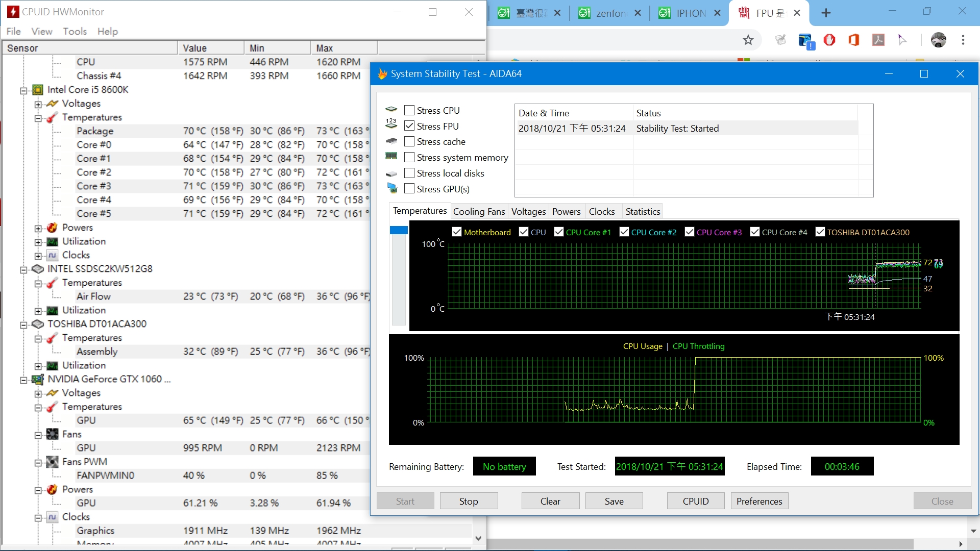
Task: Switch to the IPHON Chrome tab
Action: coord(690,13)
